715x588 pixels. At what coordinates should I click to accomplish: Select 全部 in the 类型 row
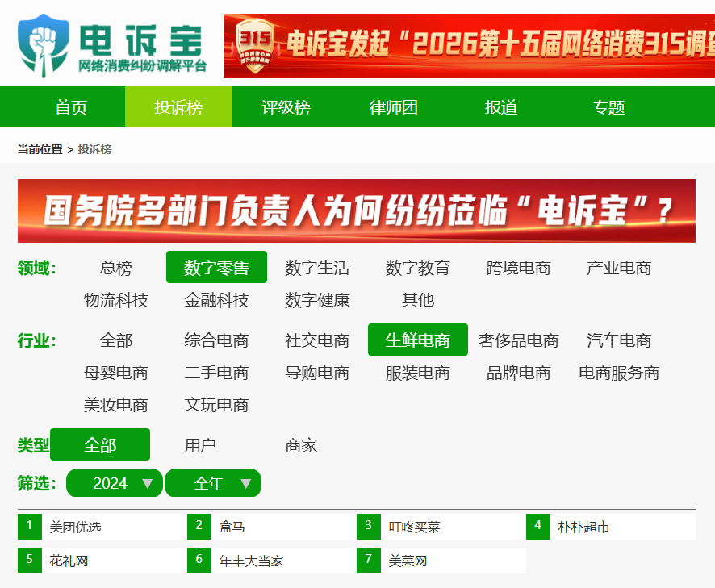pyautogui.click(x=100, y=444)
